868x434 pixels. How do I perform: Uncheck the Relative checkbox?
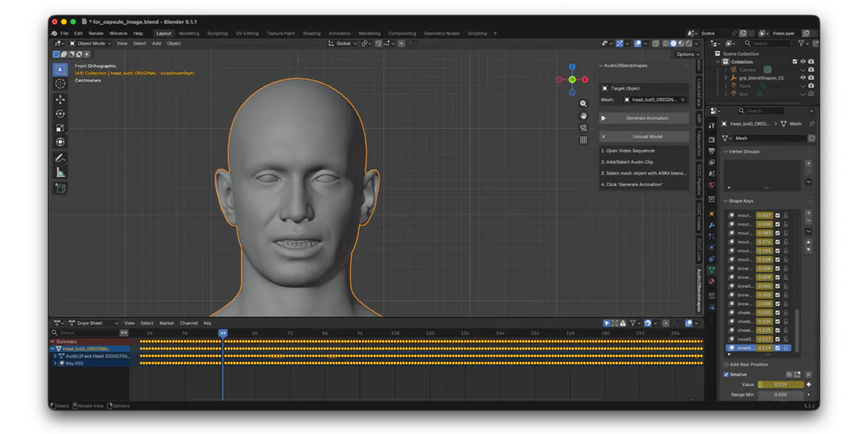(726, 375)
